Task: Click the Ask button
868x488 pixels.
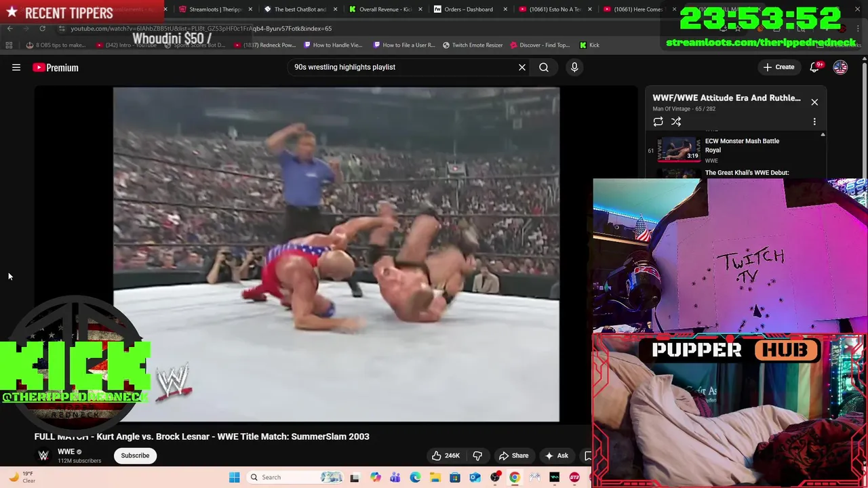Action: click(x=556, y=455)
